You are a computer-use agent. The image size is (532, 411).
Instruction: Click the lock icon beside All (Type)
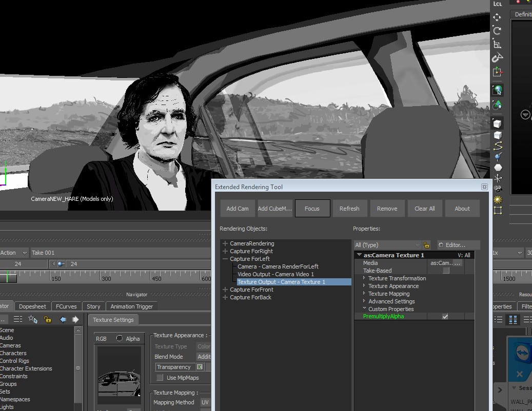click(426, 245)
